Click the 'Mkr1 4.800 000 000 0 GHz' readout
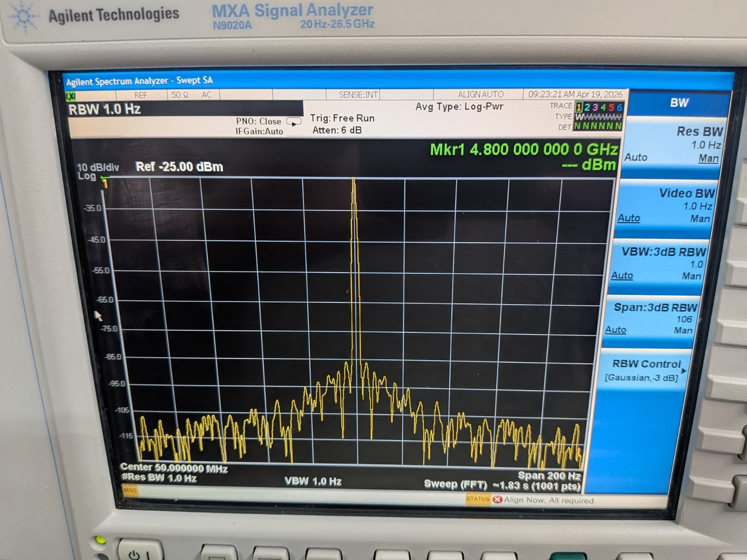 (524, 149)
